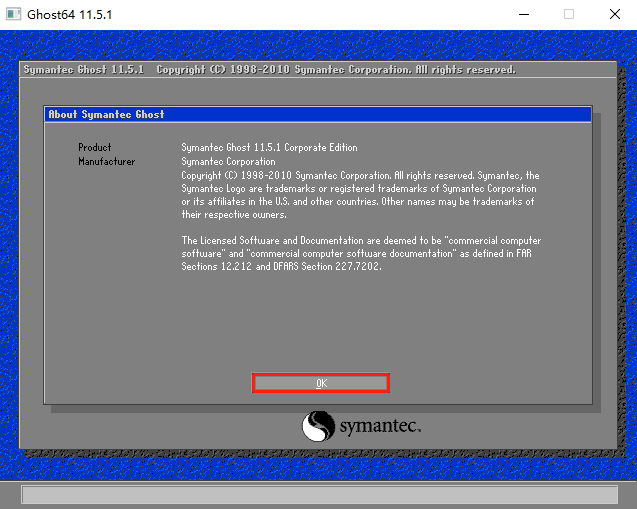Click the 'Sections 12.212 and DFARS Section 227.7202.' line

tap(281, 266)
